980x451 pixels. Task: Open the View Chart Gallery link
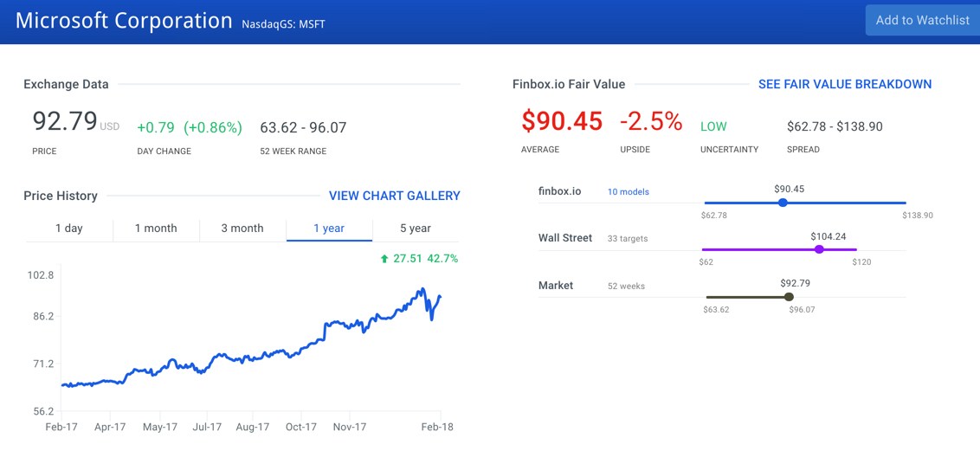coord(394,196)
